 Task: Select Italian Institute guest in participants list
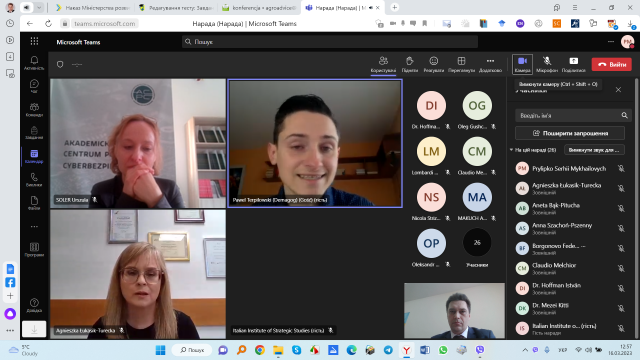pyautogui.click(x=570, y=328)
